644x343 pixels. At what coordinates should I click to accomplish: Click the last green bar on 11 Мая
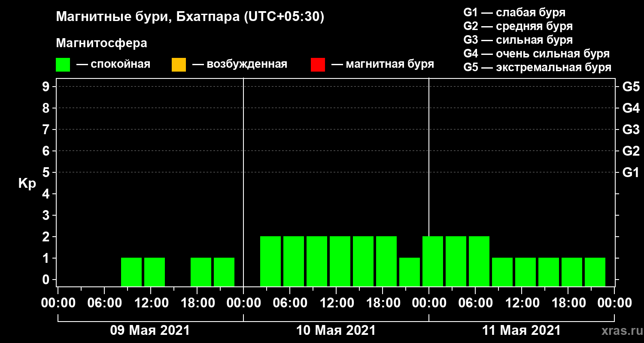[x=595, y=272]
